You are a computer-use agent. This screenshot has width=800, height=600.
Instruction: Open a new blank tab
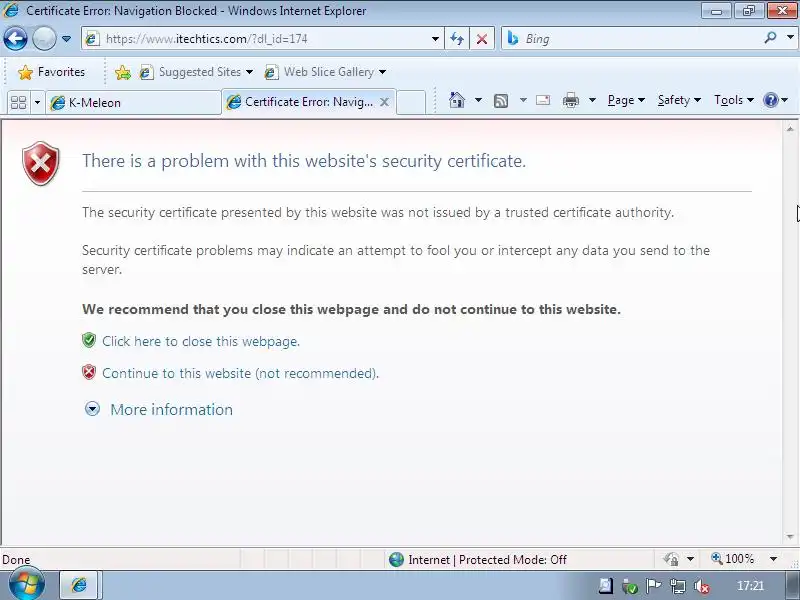pos(411,103)
